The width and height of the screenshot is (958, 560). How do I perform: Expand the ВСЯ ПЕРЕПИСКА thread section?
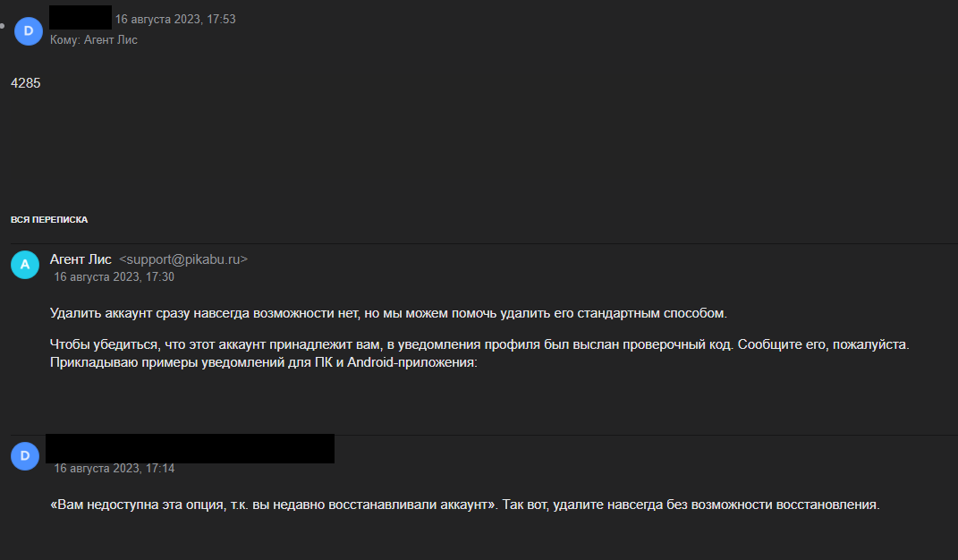tap(49, 219)
